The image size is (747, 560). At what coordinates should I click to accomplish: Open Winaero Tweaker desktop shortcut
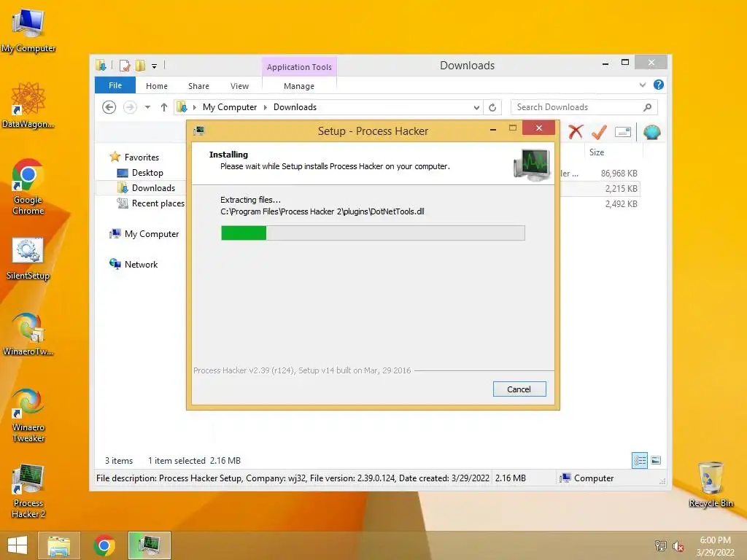(28, 415)
